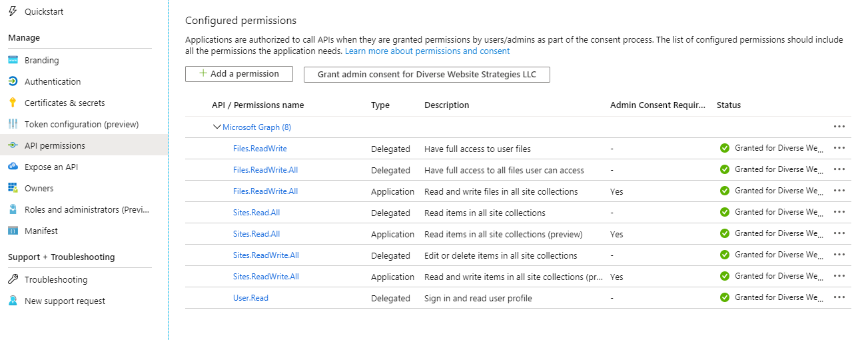Collapse the Microsoft Graph (8) group

pyautogui.click(x=217, y=127)
